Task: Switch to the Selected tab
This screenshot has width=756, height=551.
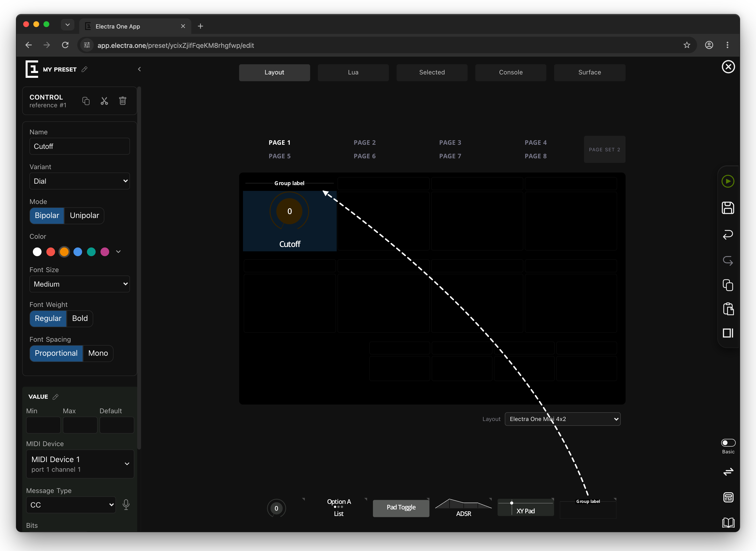Action: click(432, 72)
